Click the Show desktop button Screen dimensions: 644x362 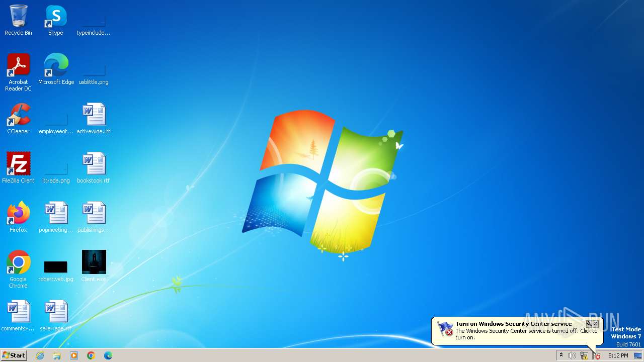638,355
